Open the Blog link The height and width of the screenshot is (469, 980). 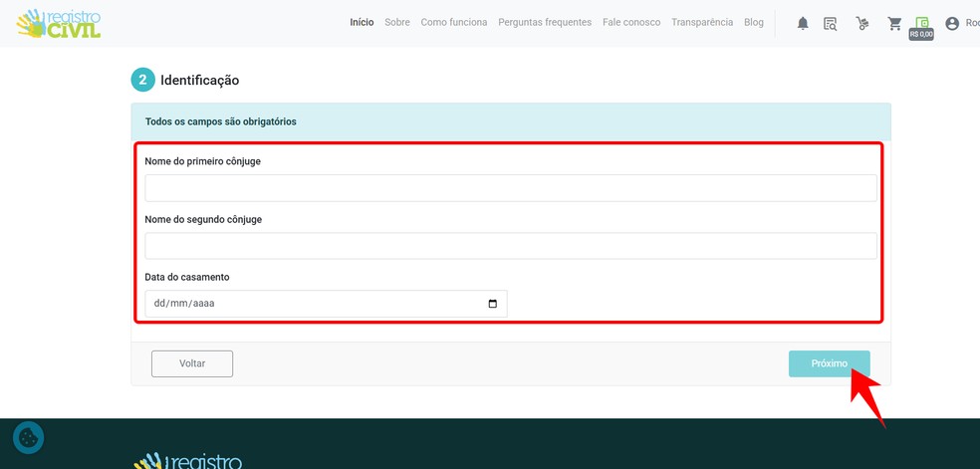tap(754, 23)
